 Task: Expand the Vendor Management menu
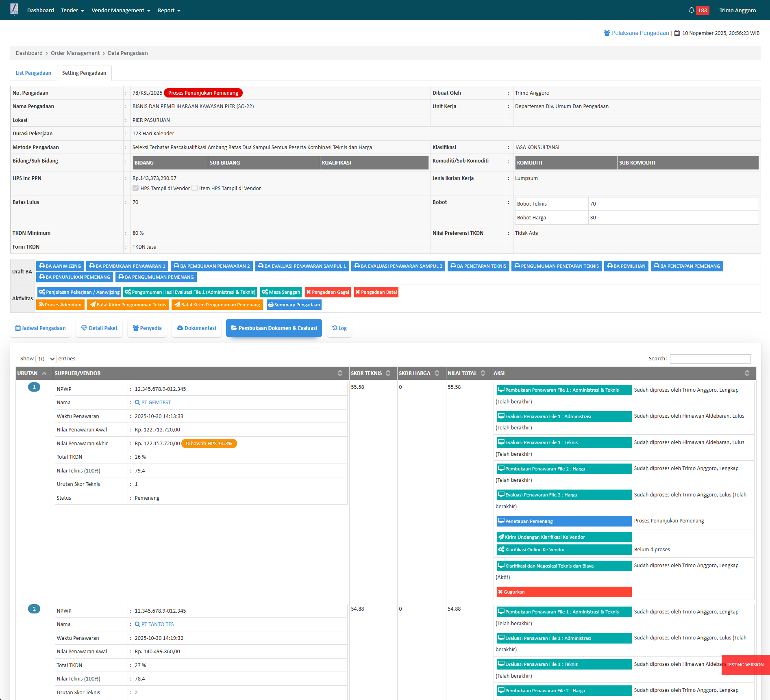point(121,10)
